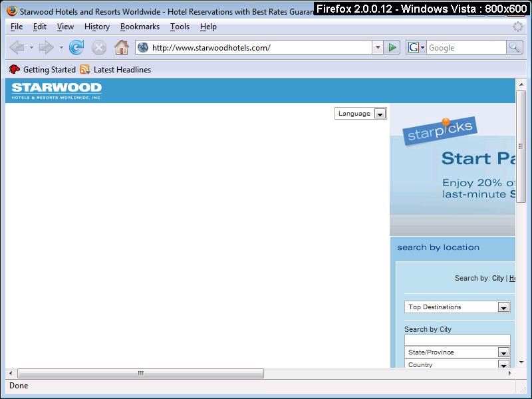This screenshot has height=399, width=532.
Task: Open the Bookmarks menu
Action: [140, 27]
